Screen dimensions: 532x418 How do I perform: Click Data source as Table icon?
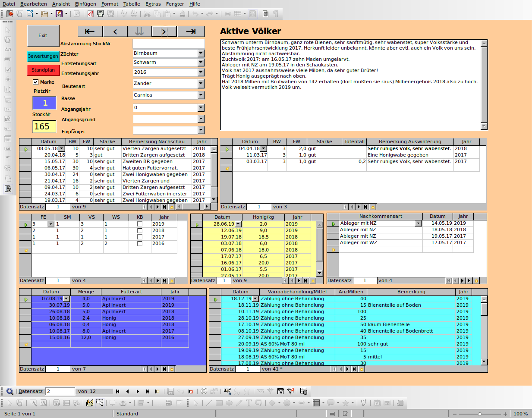(304, 391)
